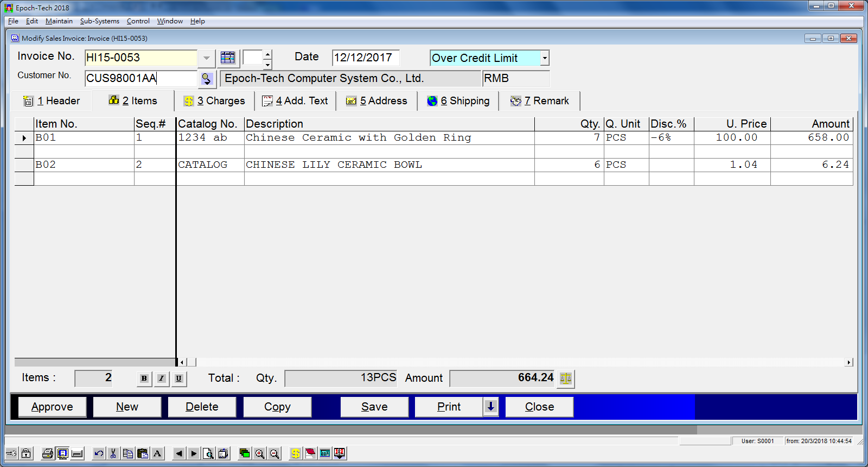Open the Sub-Systems menu
Viewport: 868px width, 467px height.
[100, 21]
